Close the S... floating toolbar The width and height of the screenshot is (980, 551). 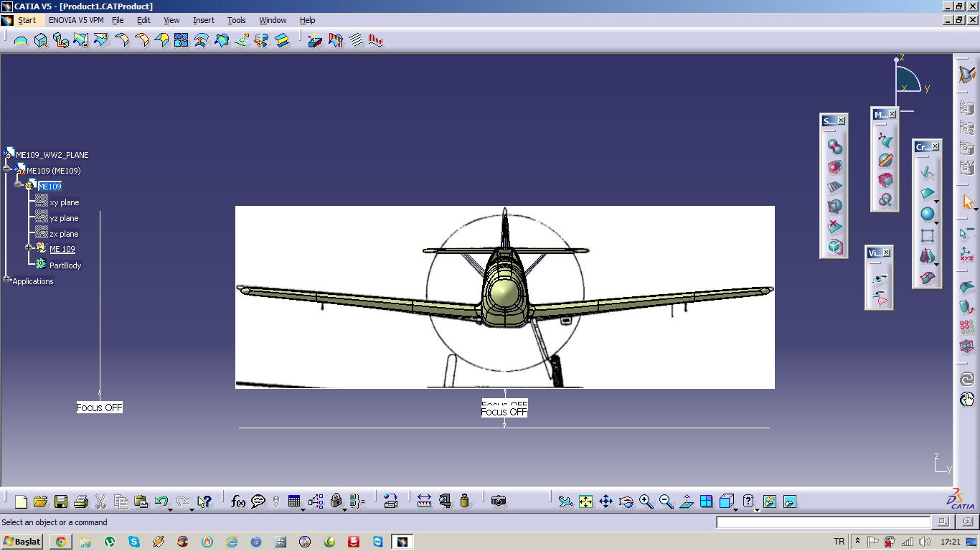click(842, 121)
